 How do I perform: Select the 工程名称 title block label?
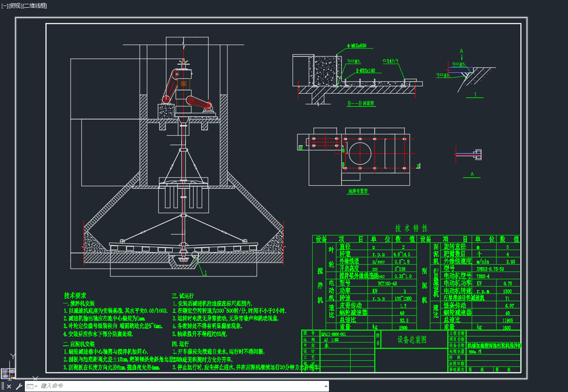(x=457, y=333)
